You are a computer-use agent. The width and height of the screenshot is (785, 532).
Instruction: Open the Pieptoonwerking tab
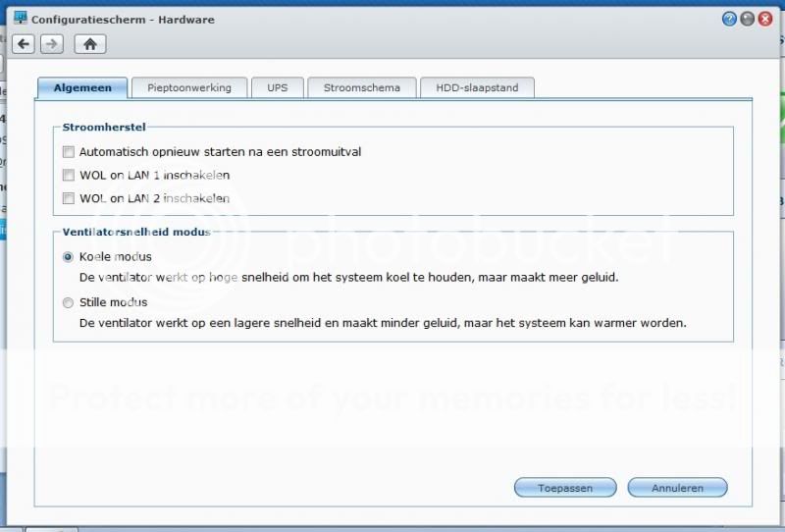pyautogui.click(x=189, y=88)
